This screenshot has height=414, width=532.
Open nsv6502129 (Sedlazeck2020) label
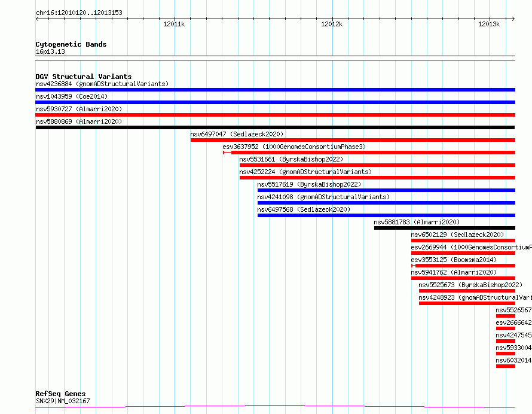pyautogui.click(x=457, y=235)
